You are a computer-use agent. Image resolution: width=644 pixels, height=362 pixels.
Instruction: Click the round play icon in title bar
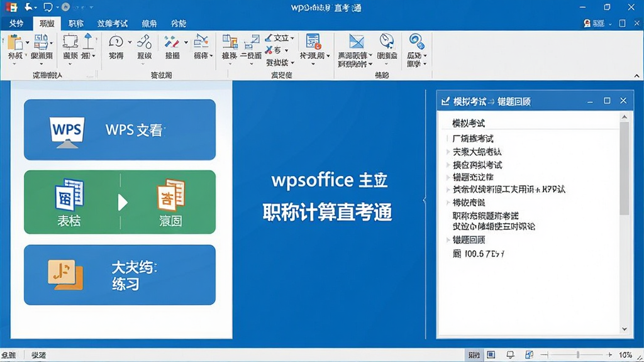pyautogui.click(x=65, y=7)
